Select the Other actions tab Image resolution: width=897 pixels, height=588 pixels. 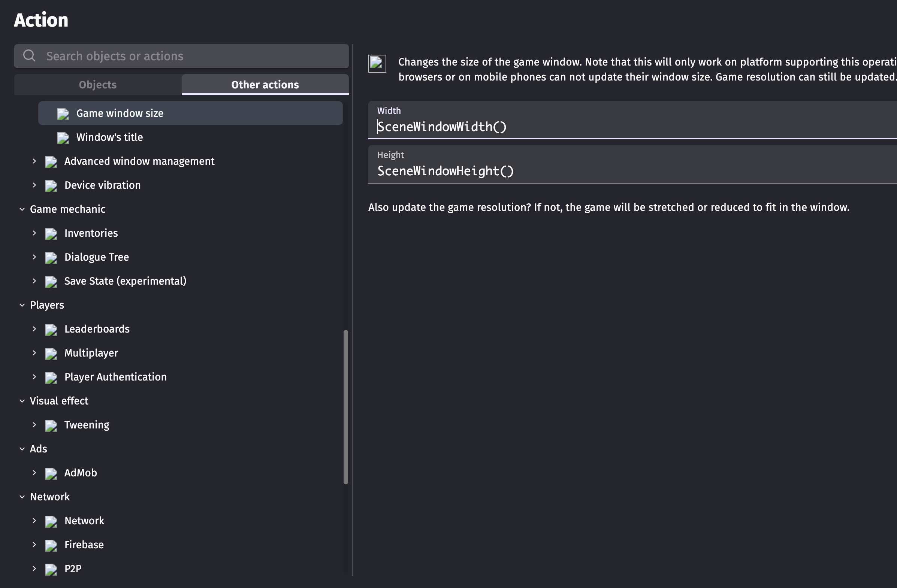[265, 85]
